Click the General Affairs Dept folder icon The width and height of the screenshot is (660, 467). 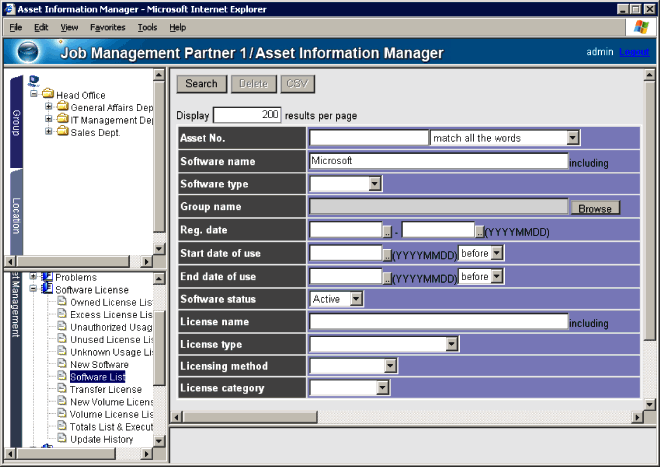tap(62, 107)
